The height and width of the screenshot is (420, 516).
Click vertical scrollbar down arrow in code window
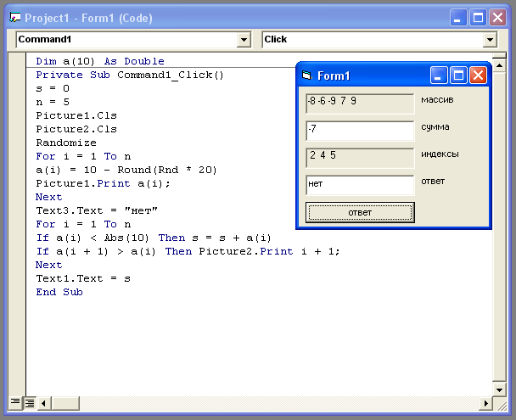point(499,389)
